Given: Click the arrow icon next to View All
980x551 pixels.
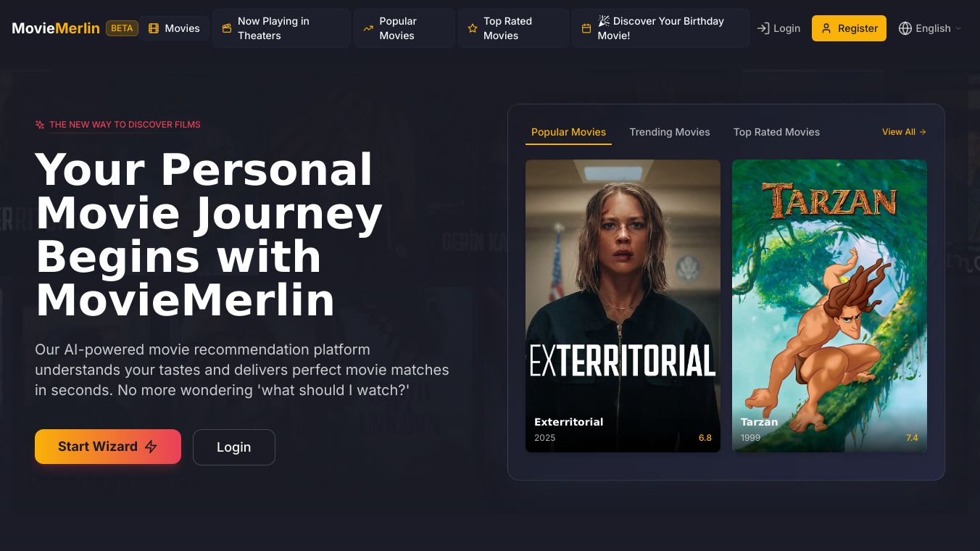Looking at the screenshot, I should tap(923, 132).
